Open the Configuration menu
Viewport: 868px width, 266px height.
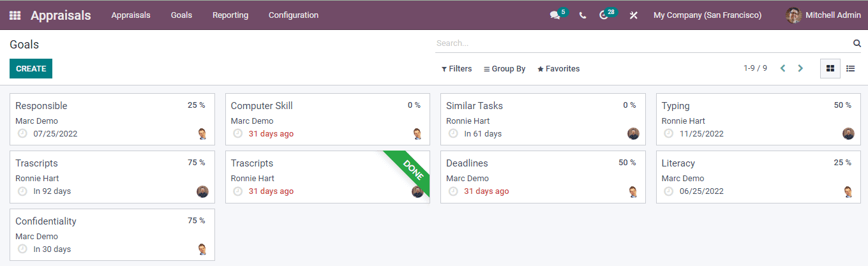294,15
